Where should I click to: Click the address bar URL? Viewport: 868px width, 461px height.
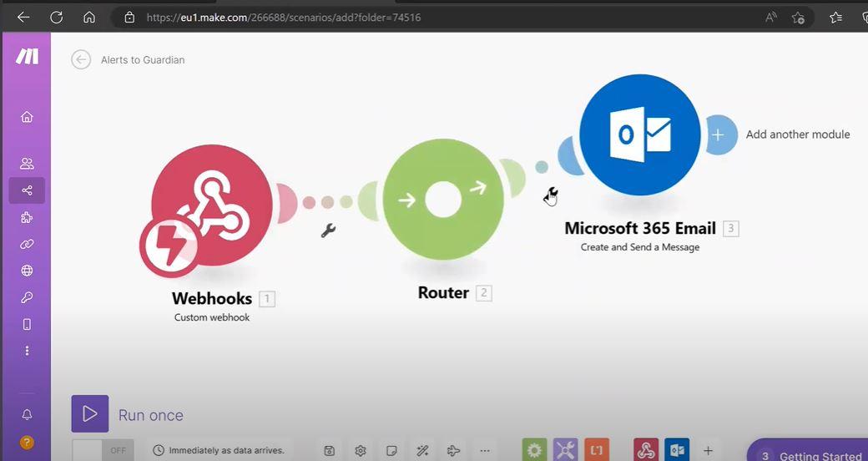point(284,18)
